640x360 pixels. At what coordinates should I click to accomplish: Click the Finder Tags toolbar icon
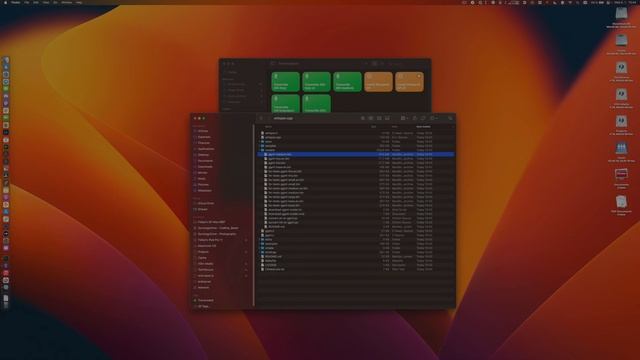pyautogui.click(x=423, y=118)
